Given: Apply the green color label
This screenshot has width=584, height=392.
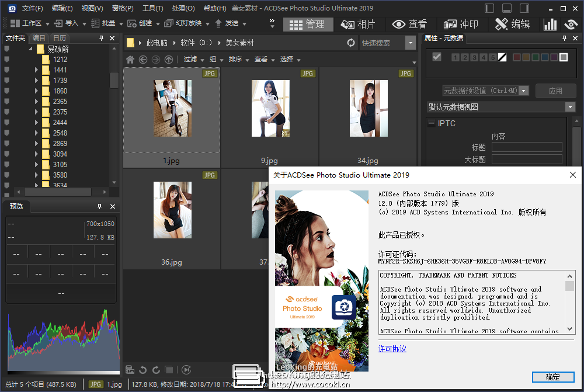Looking at the screenshot, I should 535,57.
